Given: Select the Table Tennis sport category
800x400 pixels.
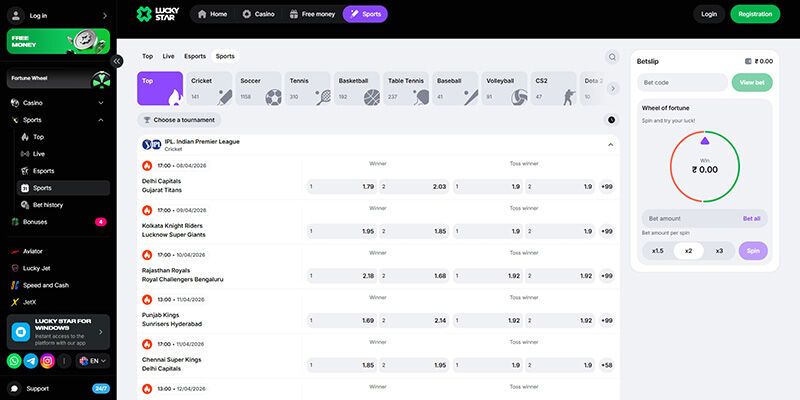Looking at the screenshot, I should coord(406,88).
